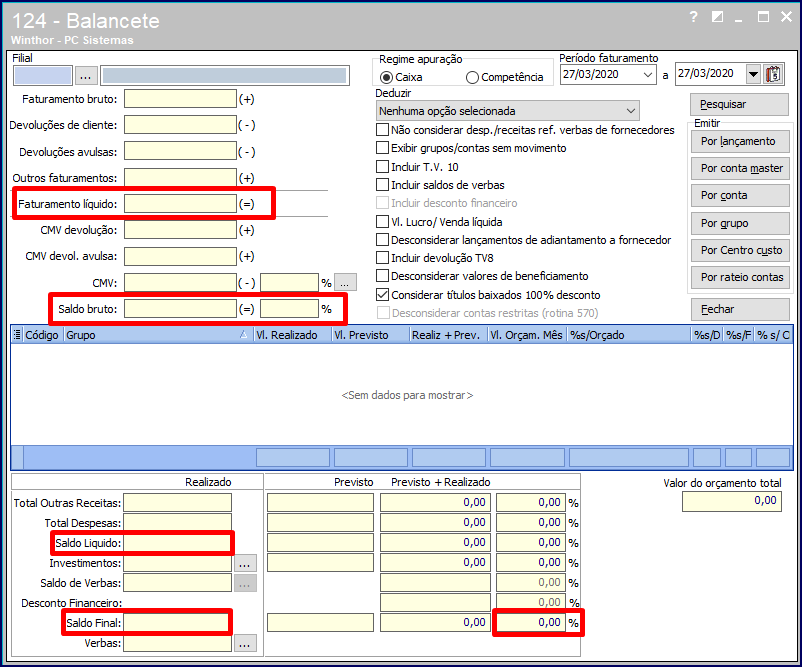Image resolution: width=802 pixels, height=667 pixels.
Task: Click the Outros faturamentos field
Action: point(180,177)
